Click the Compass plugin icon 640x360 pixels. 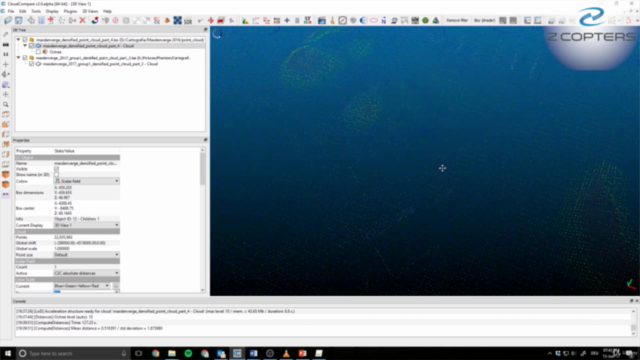pyautogui.click(x=342, y=20)
